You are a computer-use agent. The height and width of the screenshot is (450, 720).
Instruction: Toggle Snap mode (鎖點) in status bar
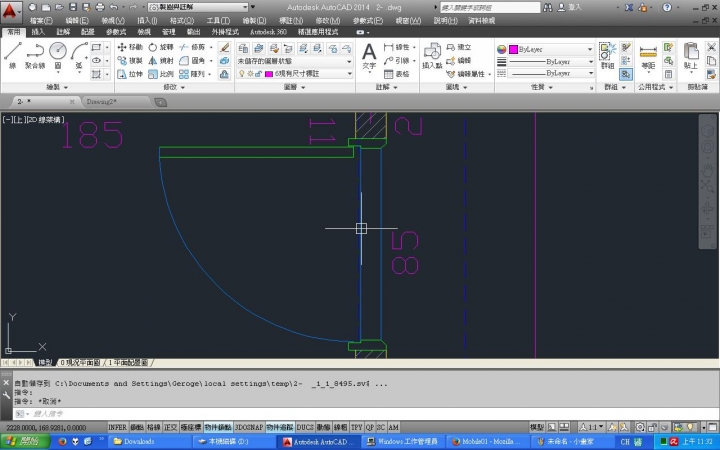[137, 427]
